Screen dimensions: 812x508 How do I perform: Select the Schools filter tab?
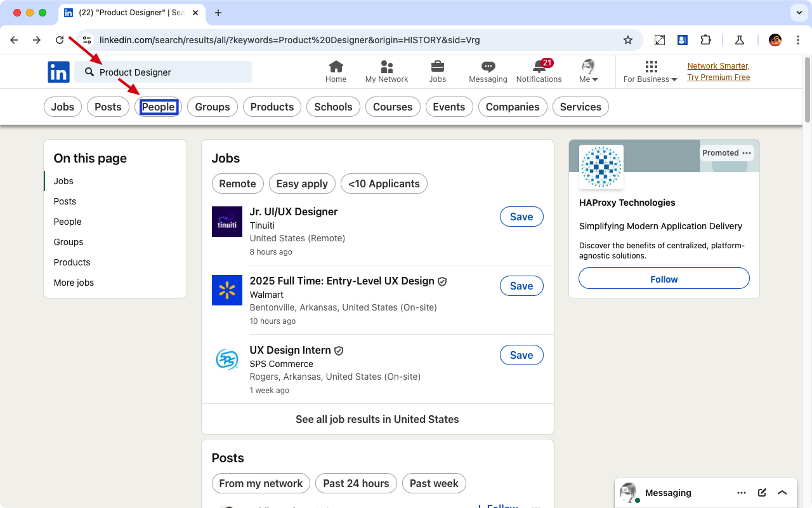(333, 107)
